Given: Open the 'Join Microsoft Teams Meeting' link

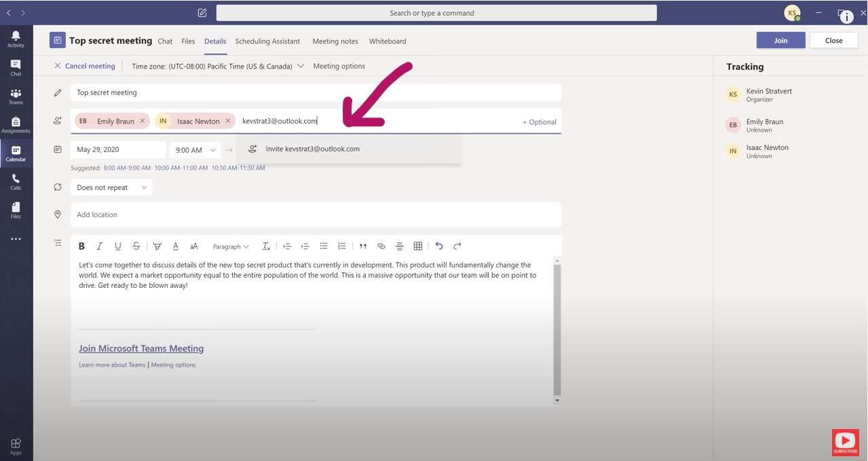Looking at the screenshot, I should (x=140, y=348).
